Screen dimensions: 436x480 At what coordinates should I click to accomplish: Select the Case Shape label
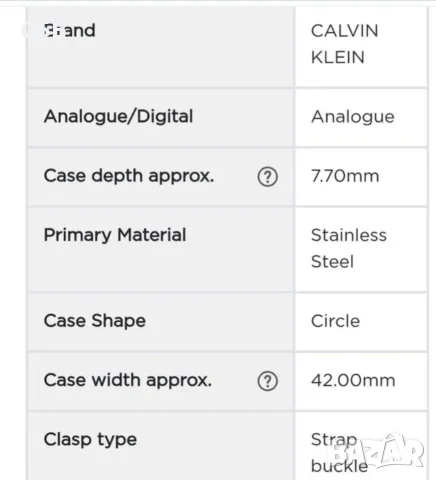95,321
